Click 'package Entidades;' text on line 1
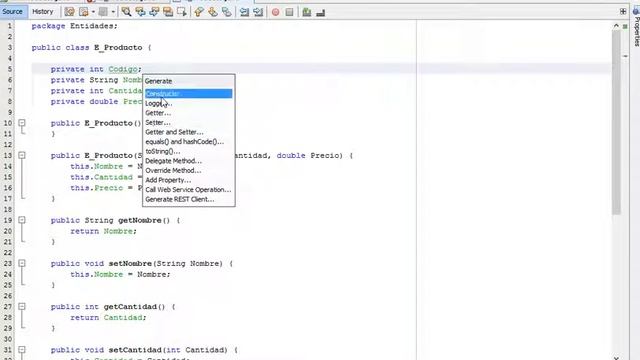This screenshot has width=640, height=360. click(74, 26)
